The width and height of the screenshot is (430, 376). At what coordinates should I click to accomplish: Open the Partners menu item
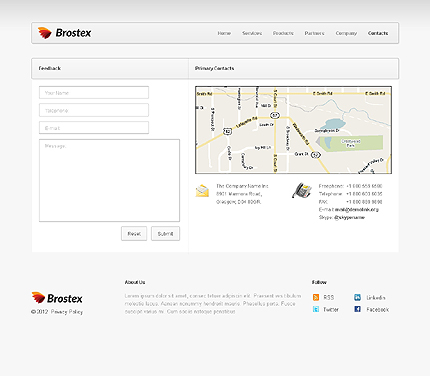(x=314, y=33)
